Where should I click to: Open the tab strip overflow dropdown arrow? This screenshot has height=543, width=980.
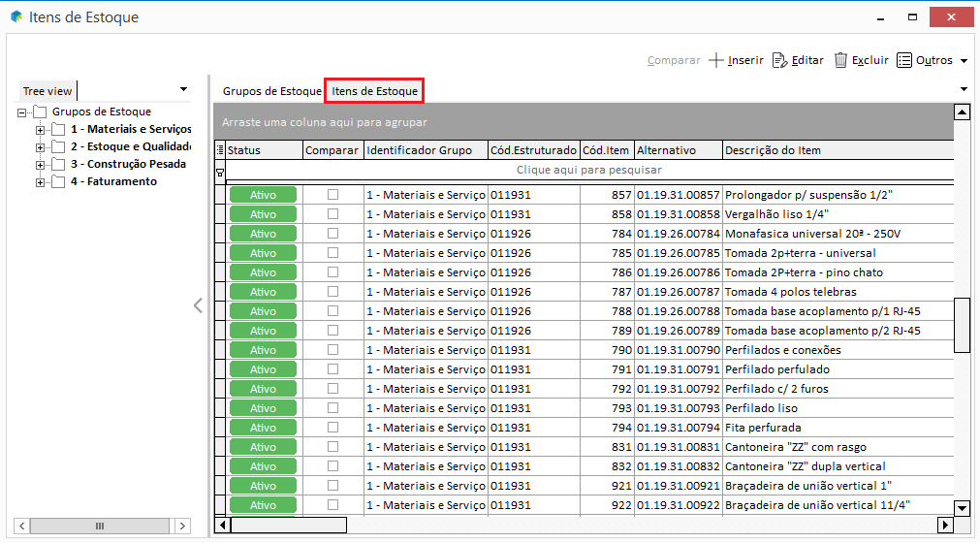pos(964,89)
